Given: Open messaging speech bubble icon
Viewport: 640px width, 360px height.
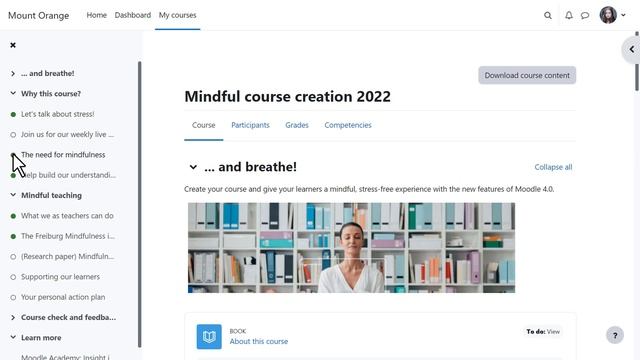Looking at the screenshot, I should click(585, 16).
